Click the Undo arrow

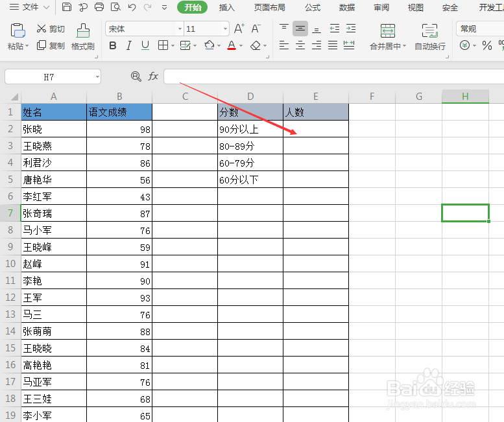click(132, 7)
